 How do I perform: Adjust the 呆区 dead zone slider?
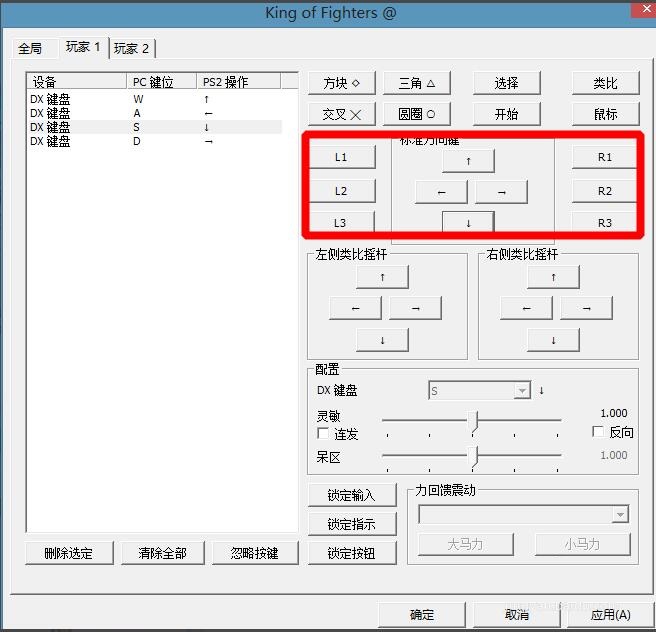(472, 456)
